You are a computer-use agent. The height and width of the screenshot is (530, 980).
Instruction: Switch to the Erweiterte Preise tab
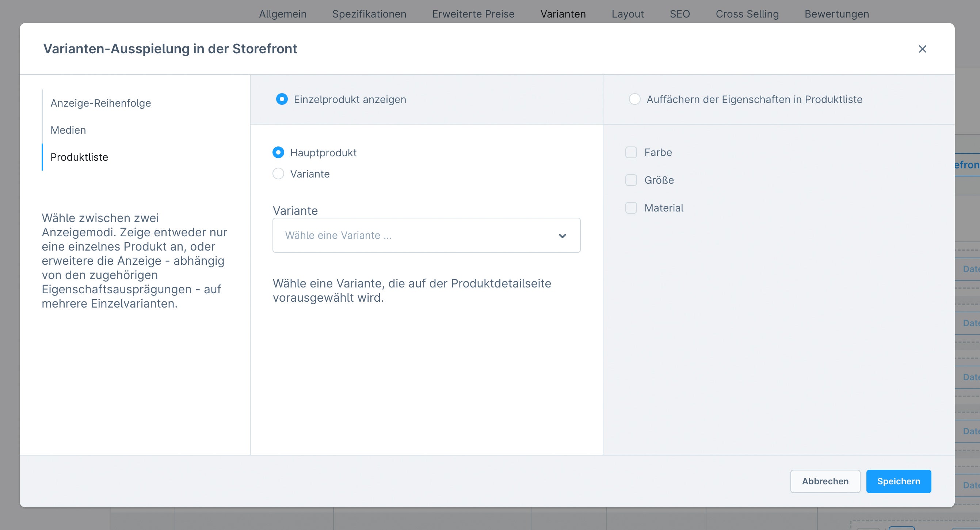tap(473, 14)
